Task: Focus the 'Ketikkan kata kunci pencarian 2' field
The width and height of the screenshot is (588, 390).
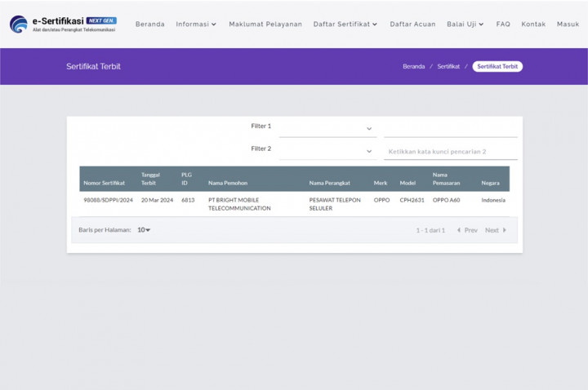Action: (450, 152)
